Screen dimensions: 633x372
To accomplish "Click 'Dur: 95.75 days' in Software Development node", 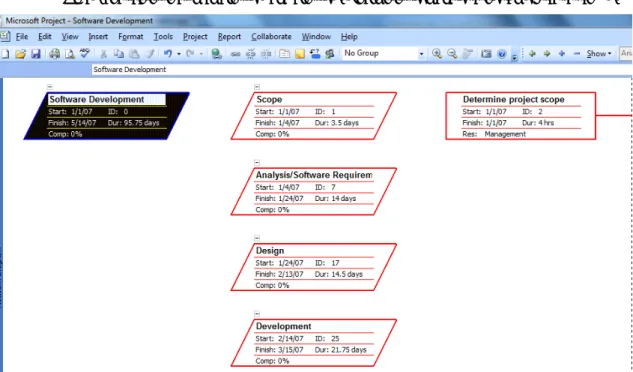I will pyautogui.click(x=134, y=123).
